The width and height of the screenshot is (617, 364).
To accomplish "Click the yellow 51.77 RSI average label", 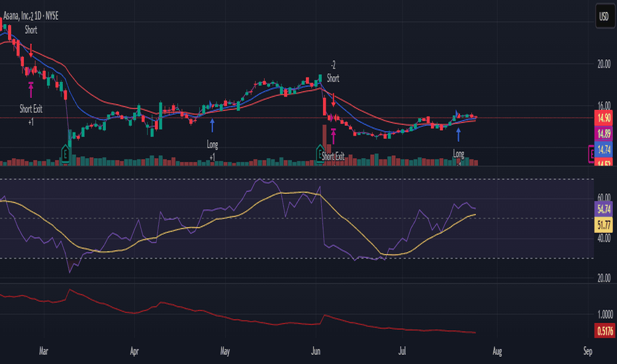I will pyautogui.click(x=604, y=225).
